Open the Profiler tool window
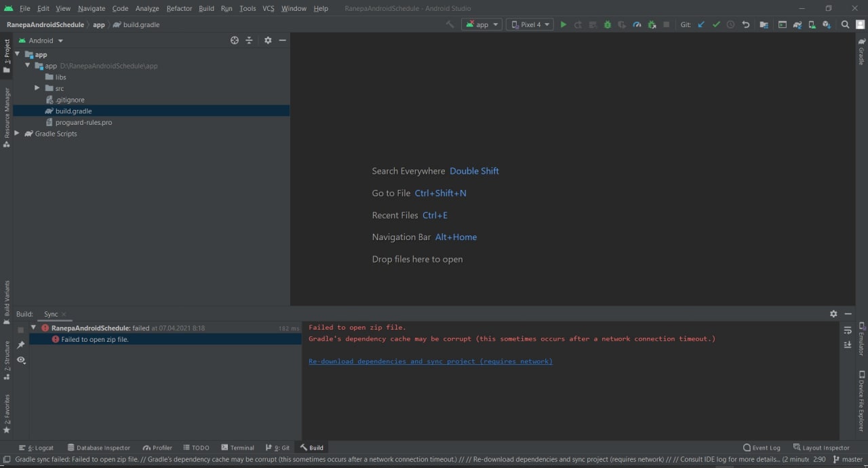Viewport: 868px width, 468px height. pos(157,448)
